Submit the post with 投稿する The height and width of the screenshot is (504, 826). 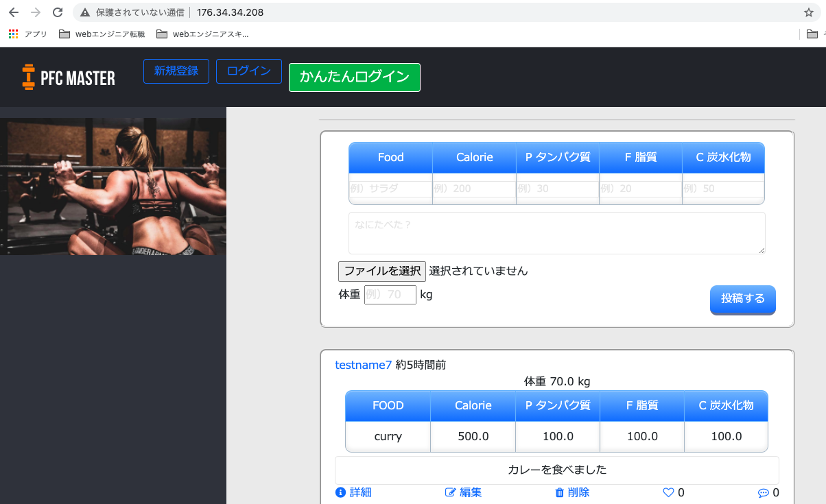(742, 300)
